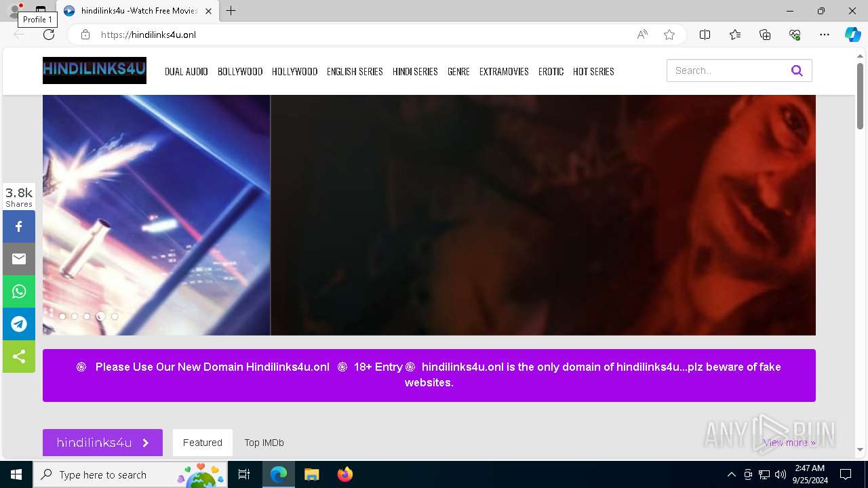Click the HINDILINKS4U site logo
This screenshot has height=488, width=868.
click(94, 70)
